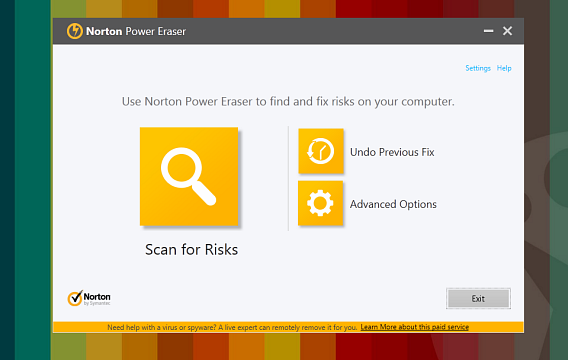This screenshot has width=568, height=360.
Task: Click the Advanced Options label
Action: 393,204
